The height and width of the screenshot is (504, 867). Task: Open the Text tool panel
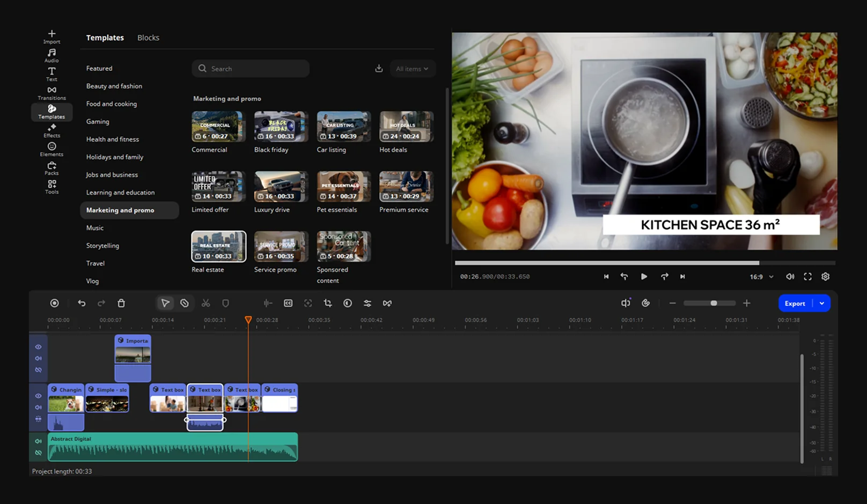[x=52, y=74]
